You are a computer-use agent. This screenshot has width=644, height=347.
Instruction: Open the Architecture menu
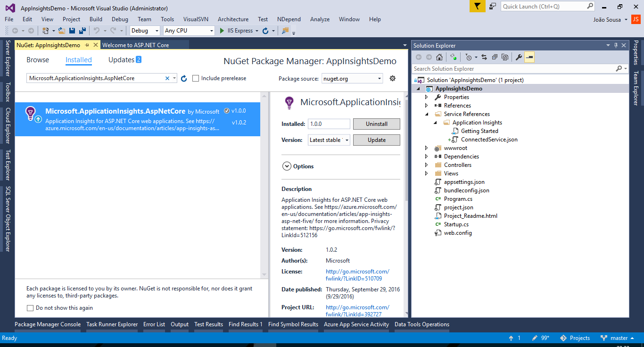point(233,19)
